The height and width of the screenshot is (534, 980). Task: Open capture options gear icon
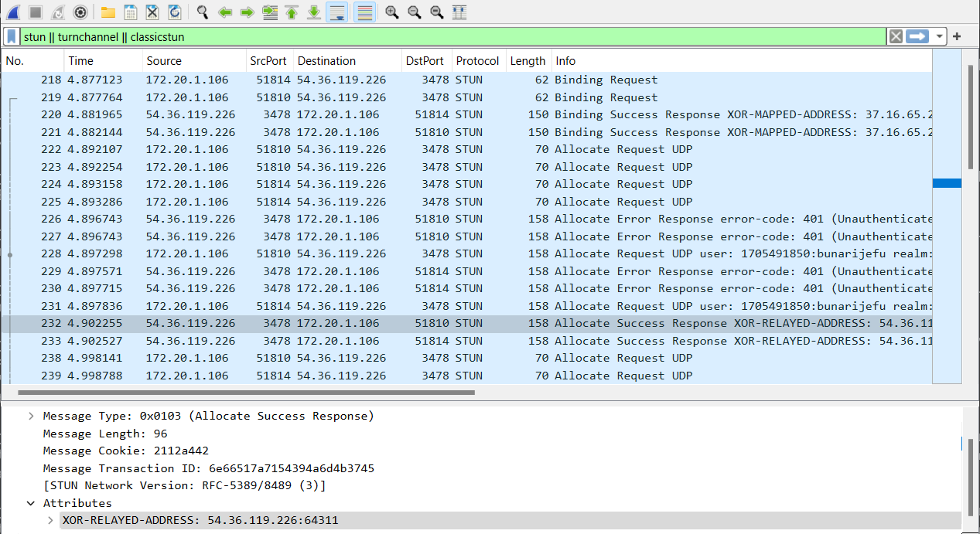tap(80, 12)
